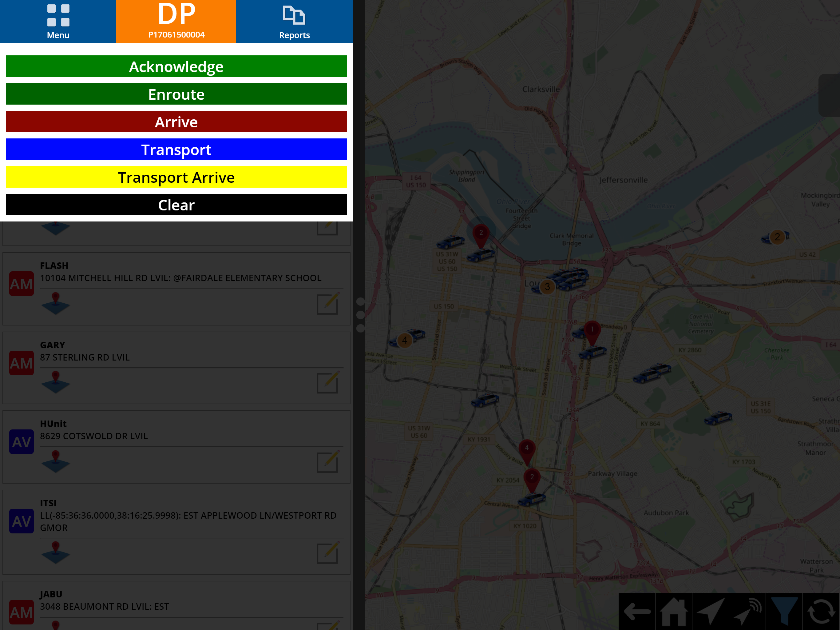Image resolution: width=840 pixels, height=630 pixels.
Task: Open the Reports tab
Action: click(294, 21)
